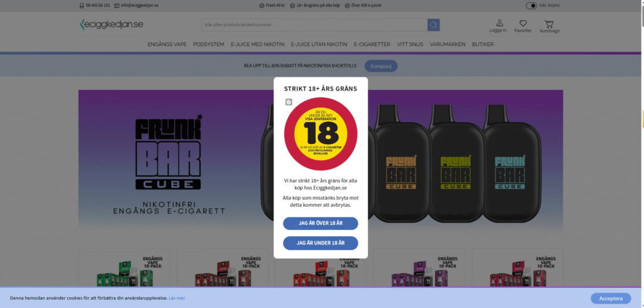
Task: Choose JAG ÄR UNDER 18 ÅR
Action: pos(320,243)
